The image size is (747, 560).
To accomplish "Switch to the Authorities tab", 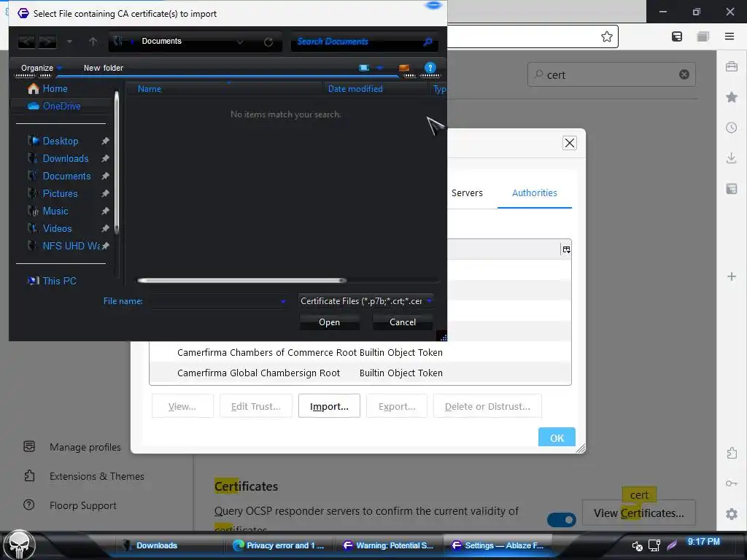I will coord(535,192).
